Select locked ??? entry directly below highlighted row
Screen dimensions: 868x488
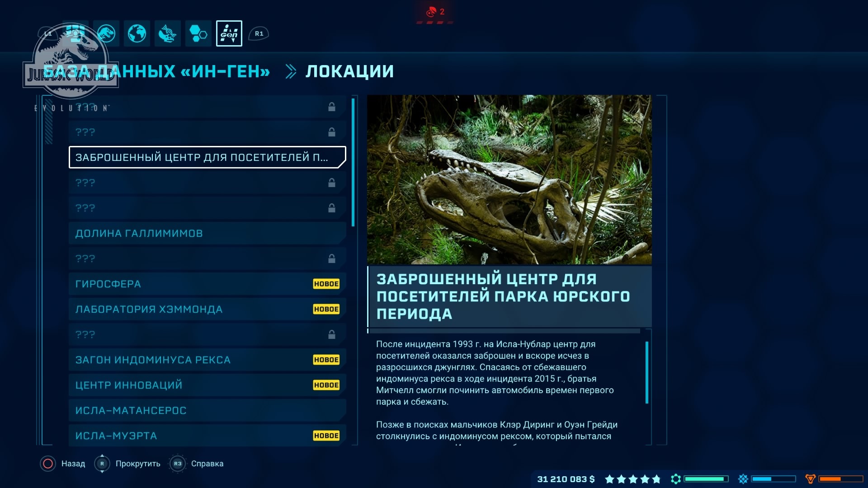(208, 183)
